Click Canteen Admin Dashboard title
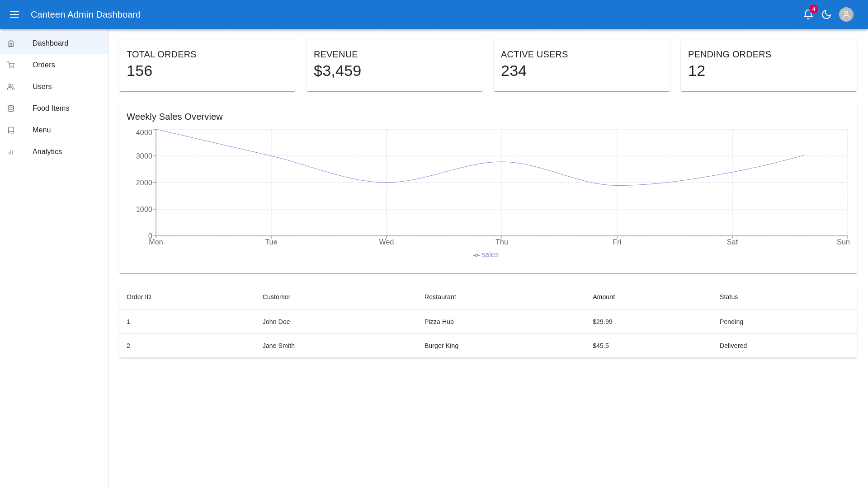Image resolution: width=868 pixels, height=488 pixels. point(85,14)
